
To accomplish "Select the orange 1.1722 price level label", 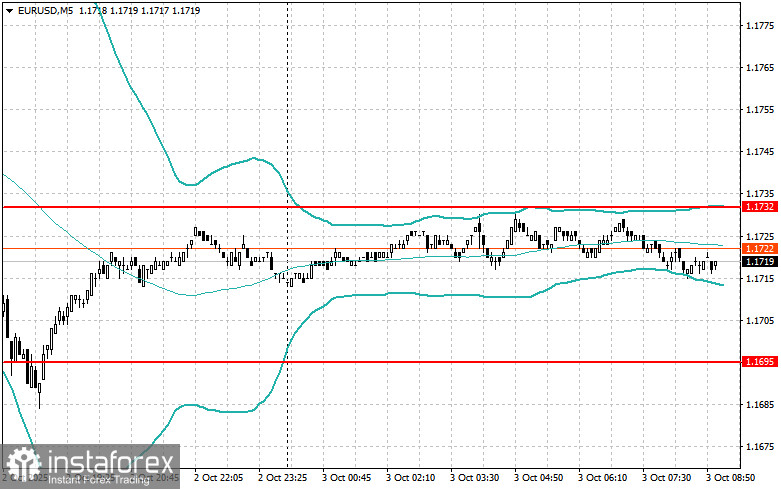I will click(x=760, y=248).
